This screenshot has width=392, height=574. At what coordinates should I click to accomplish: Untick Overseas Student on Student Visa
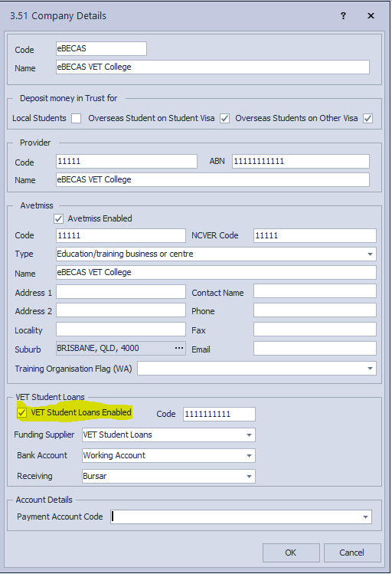point(224,119)
